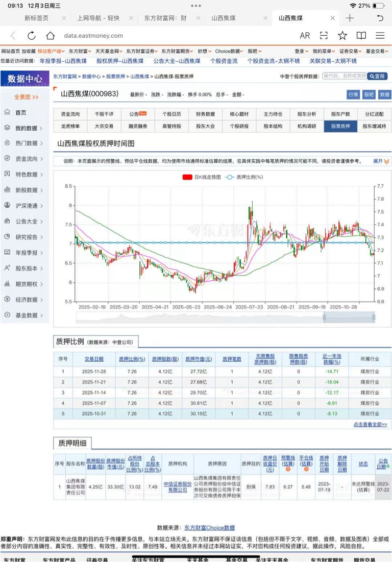Open 中信证券股份有限公司 link
Viewport: 392px width, 562px height.
click(177, 487)
